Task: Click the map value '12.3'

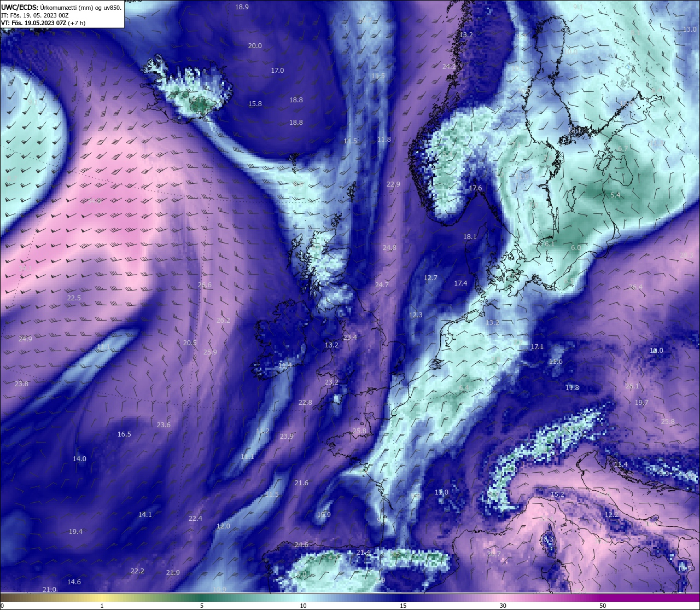Action: pyautogui.click(x=416, y=315)
